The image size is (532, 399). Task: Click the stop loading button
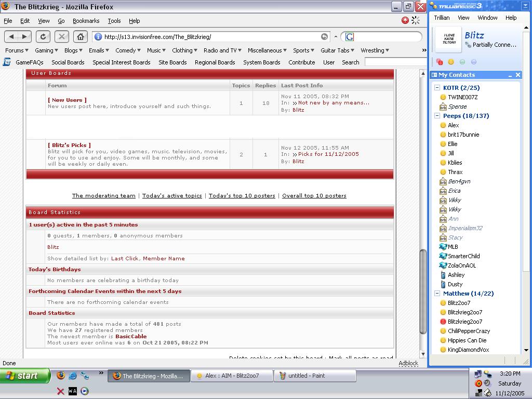click(62, 36)
